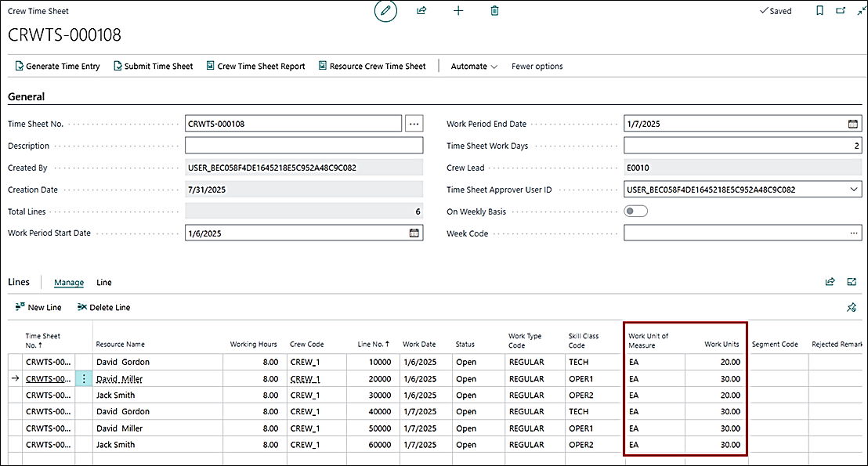Click Work Units 30.00 in line 60000 row
This screenshot has height=466, width=868.
[730, 444]
